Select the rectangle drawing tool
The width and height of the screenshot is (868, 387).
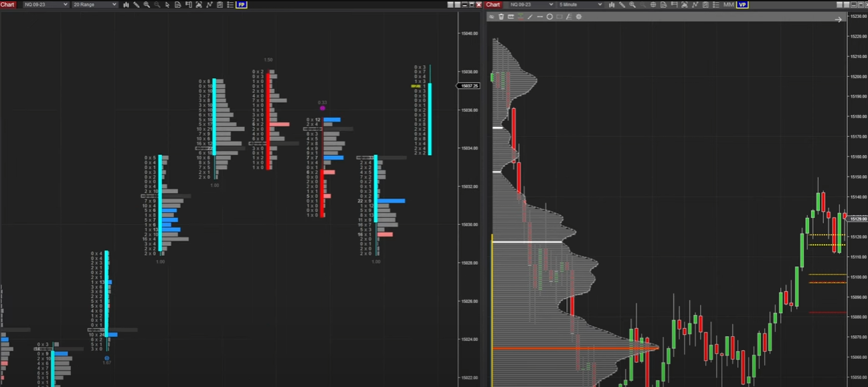559,17
